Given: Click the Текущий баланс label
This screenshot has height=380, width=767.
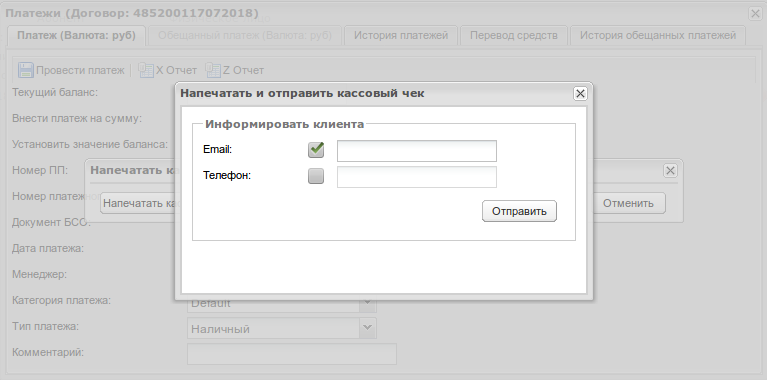Looking at the screenshot, I should tap(55, 92).
